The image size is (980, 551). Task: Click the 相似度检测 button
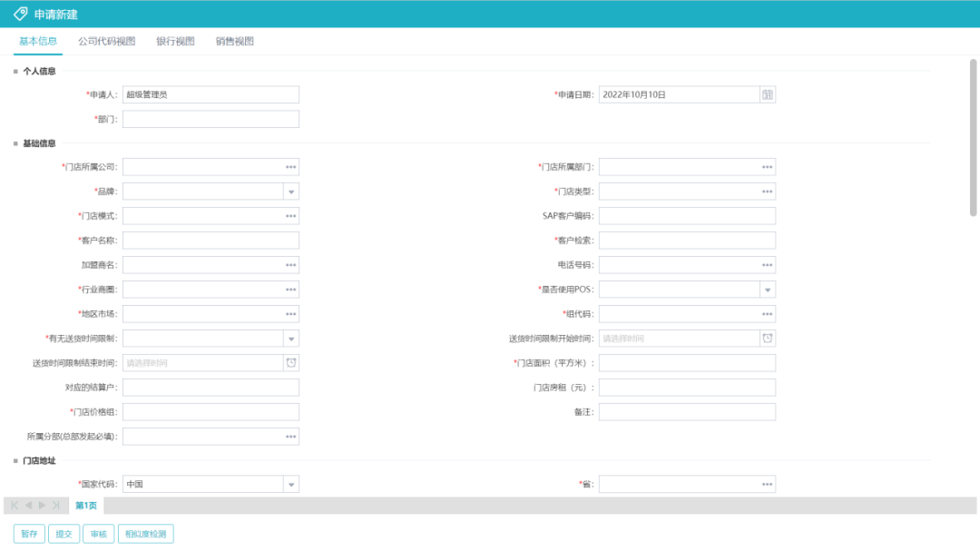(x=145, y=534)
